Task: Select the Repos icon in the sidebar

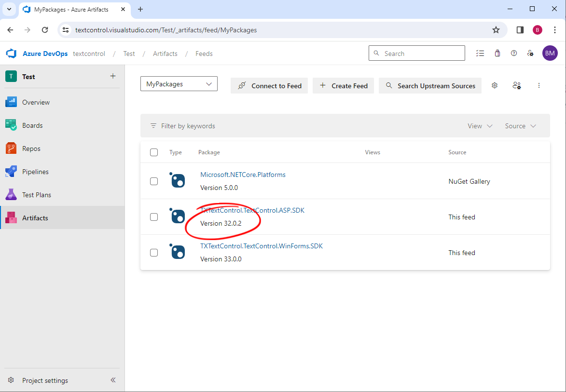Action: pyautogui.click(x=11, y=148)
